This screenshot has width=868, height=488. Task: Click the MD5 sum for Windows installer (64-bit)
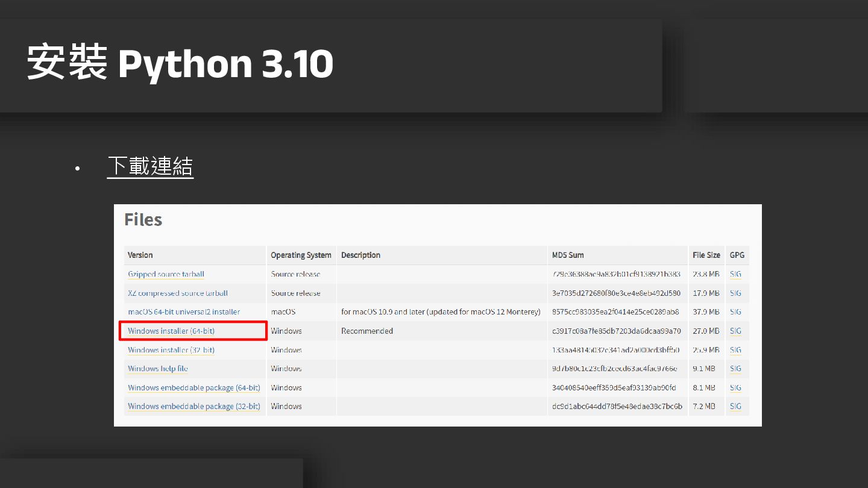click(x=617, y=331)
